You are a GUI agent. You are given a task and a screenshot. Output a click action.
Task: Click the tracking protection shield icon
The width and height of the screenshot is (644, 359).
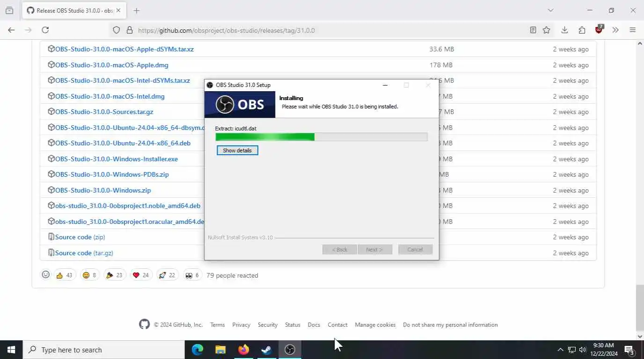point(117,30)
